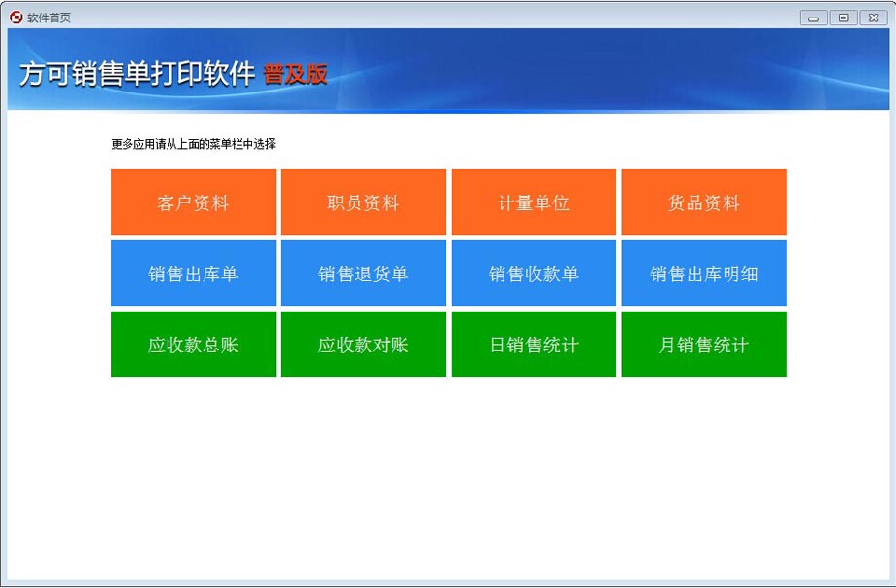Open the 货品资料 tile
The image size is (896, 588).
coord(704,202)
